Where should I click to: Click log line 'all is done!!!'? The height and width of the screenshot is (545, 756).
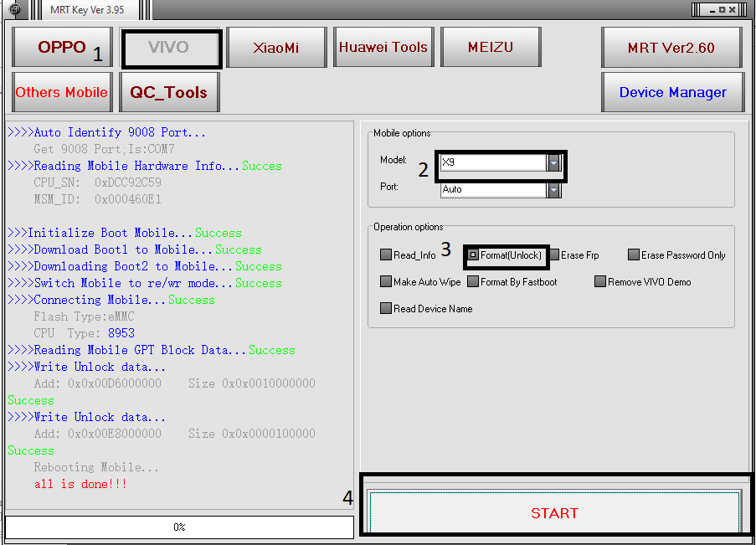pyautogui.click(x=80, y=484)
